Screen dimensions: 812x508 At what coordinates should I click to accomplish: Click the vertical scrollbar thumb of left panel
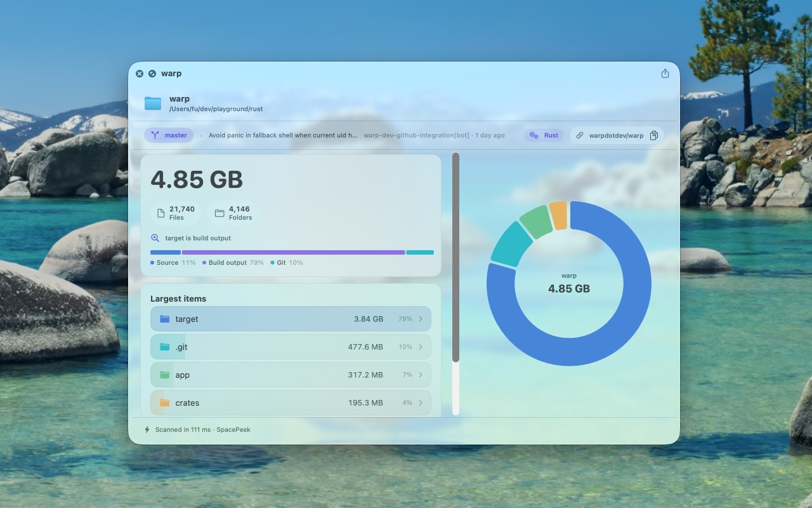455,257
